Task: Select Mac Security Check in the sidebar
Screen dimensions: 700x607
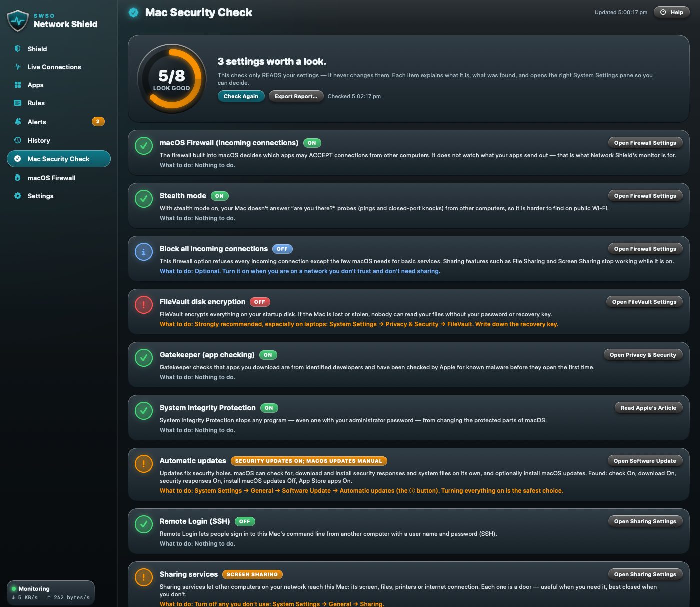Action: pyautogui.click(x=59, y=159)
